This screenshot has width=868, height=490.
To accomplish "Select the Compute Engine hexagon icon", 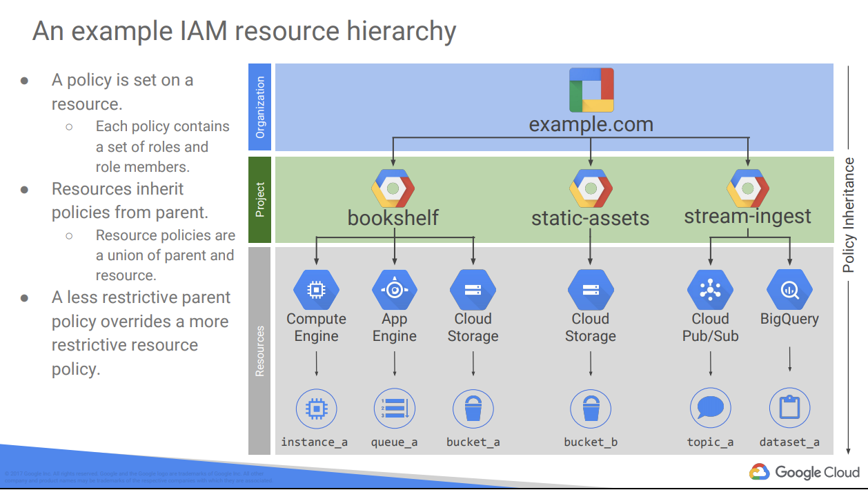I will 316,290.
